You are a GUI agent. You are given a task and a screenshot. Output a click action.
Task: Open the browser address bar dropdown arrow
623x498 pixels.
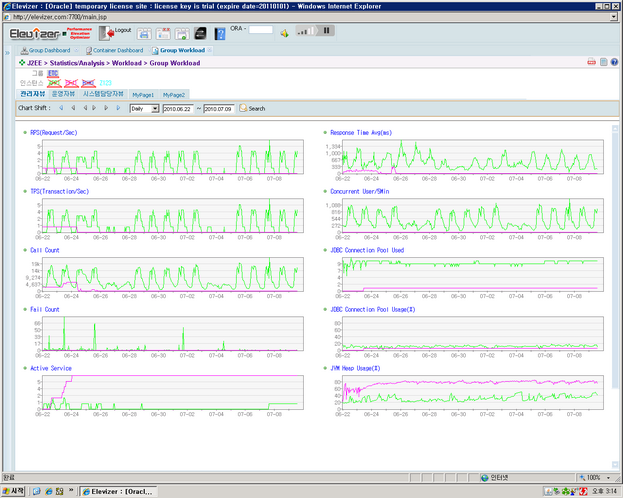(x=614, y=17)
